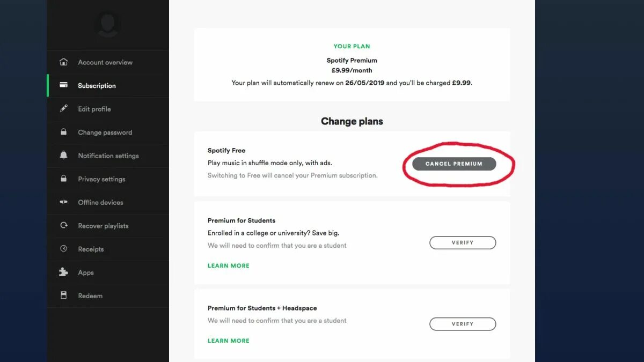Click the puzzle piece Apps icon
Viewport: 644px width, 362px height.
63,272
